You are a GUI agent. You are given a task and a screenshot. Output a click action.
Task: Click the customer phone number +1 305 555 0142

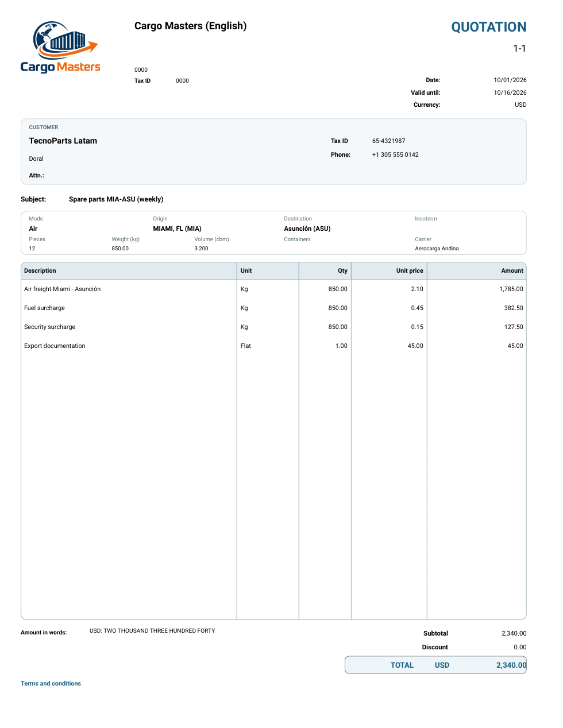pos(395,154)
